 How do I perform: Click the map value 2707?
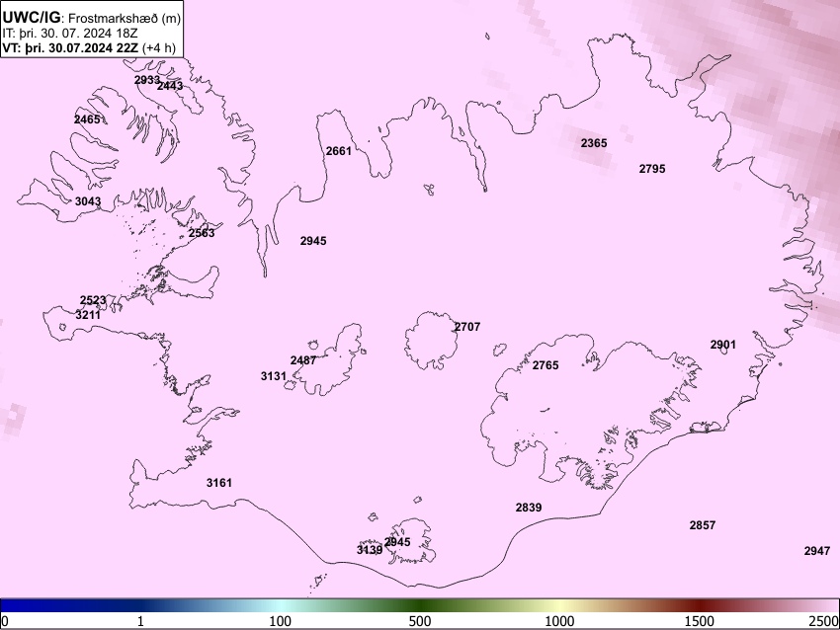click(467, 327)
